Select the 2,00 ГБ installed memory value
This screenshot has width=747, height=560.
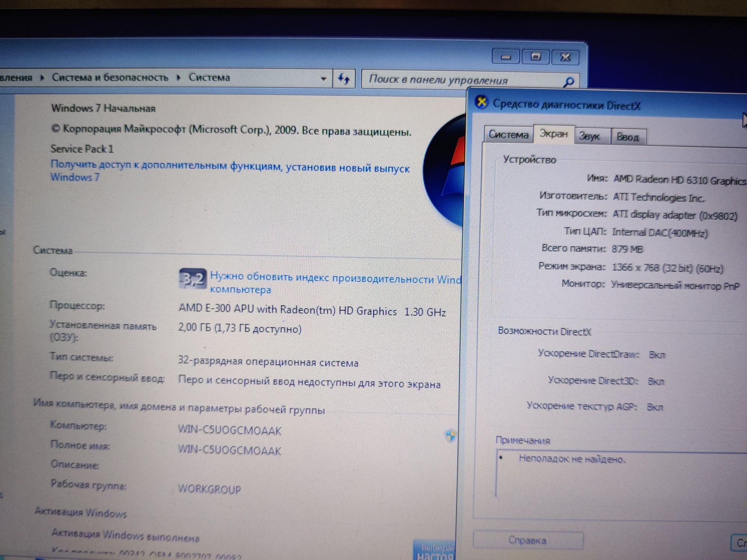coord(240,328)
